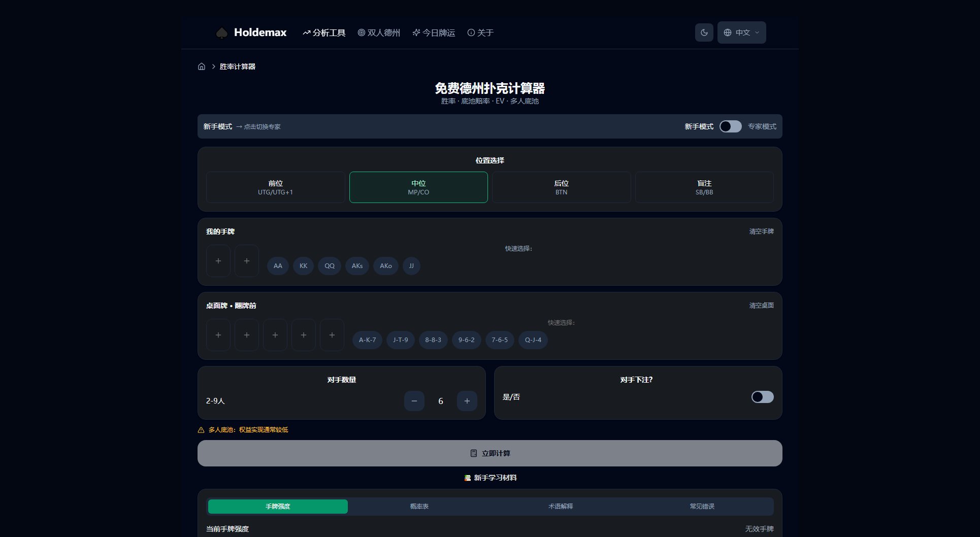
Task: Quick-select 8-8-3 board
Action: [x=433, y=340]
